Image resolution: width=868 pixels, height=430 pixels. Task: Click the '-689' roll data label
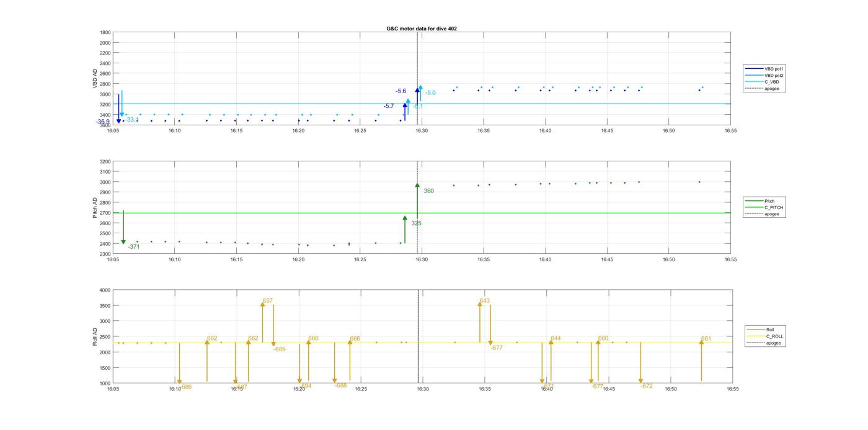coord(280,349)
